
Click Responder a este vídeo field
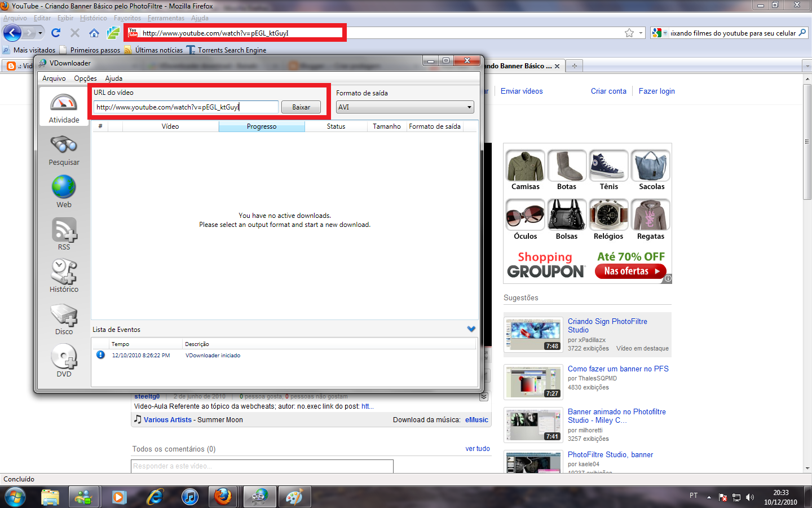coord(262,466)
